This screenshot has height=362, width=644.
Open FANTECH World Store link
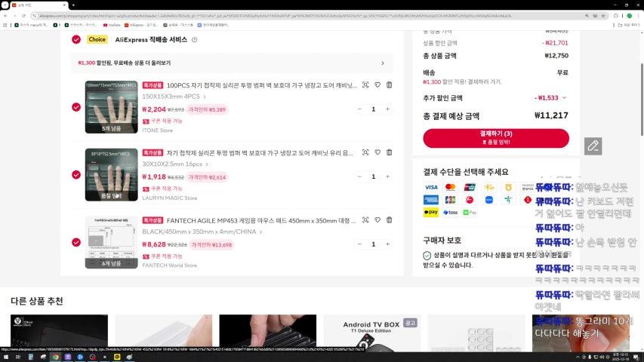tap(170, 265)
